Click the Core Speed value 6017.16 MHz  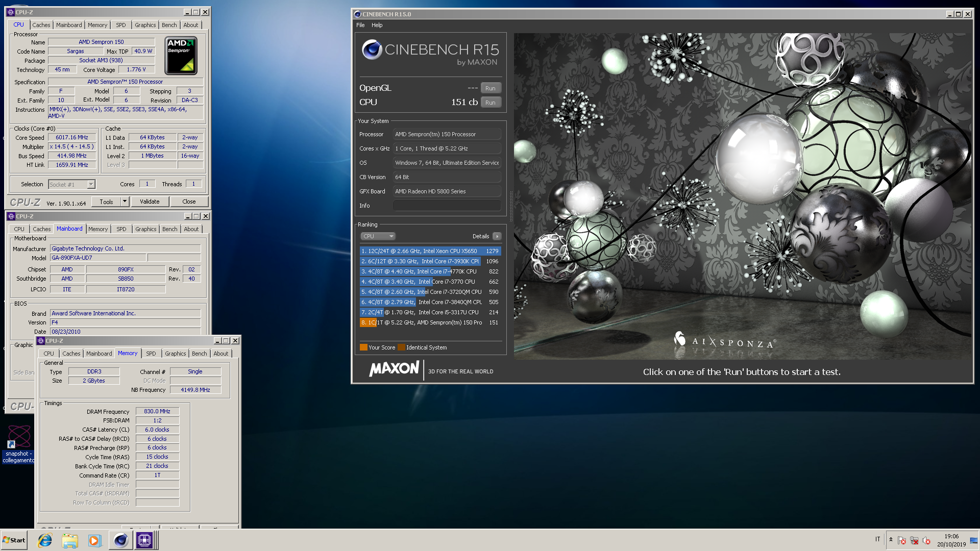[72, 137]
